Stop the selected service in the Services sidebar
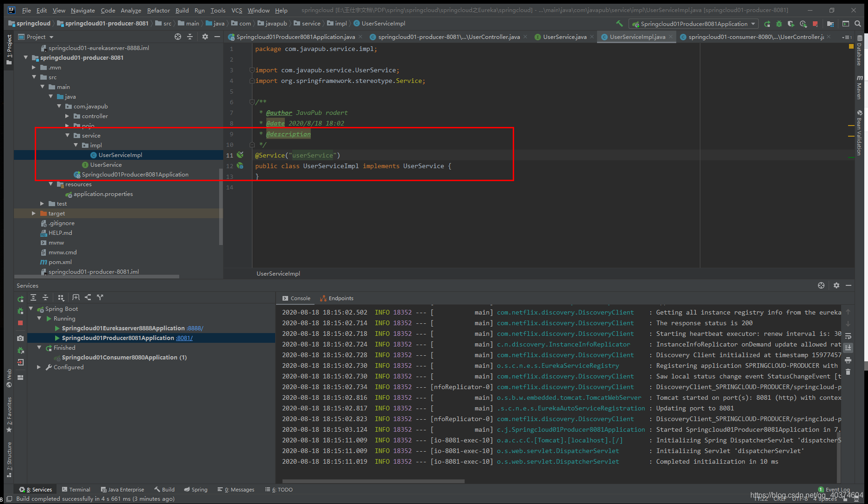This screenshot has height=504, width=868. tap(20, 323)
